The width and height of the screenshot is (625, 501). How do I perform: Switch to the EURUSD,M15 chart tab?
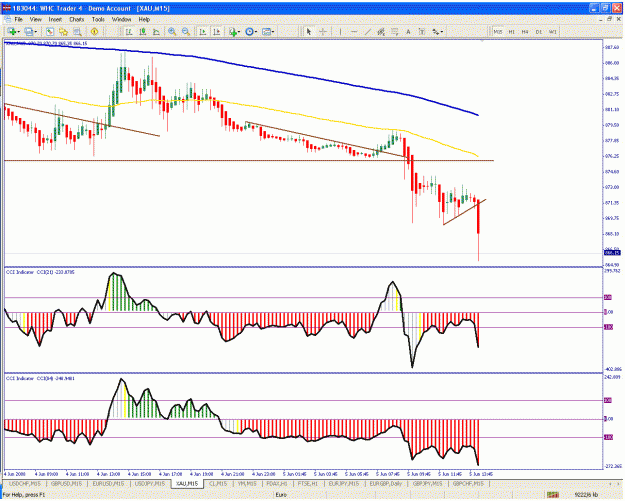[108, 483]
